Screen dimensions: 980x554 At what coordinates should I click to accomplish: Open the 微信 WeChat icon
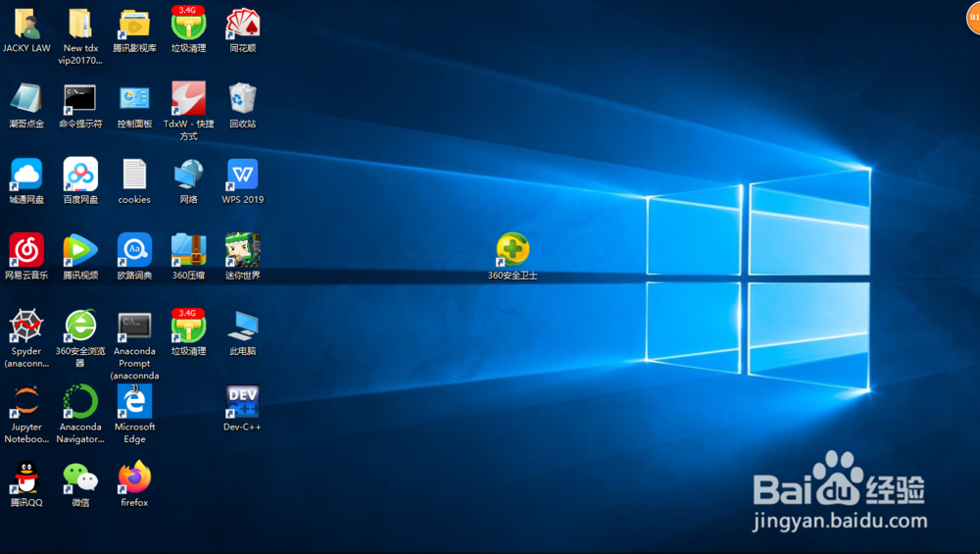80,478
